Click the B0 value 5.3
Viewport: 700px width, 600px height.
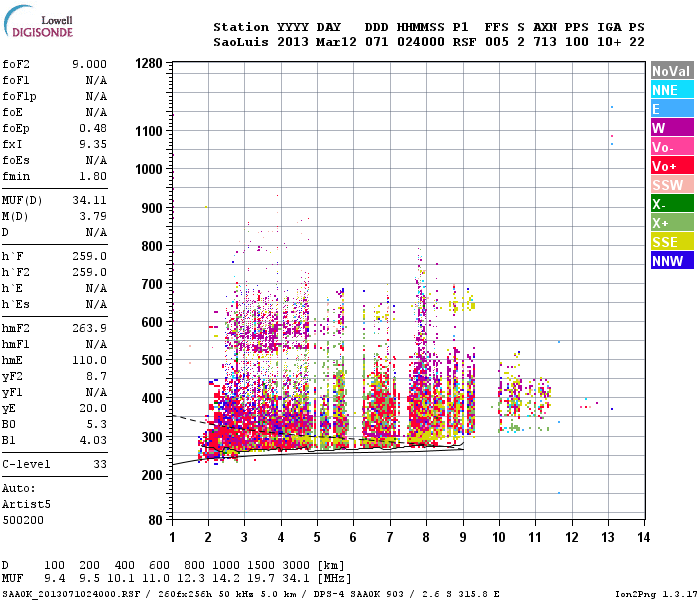[96, 425]
